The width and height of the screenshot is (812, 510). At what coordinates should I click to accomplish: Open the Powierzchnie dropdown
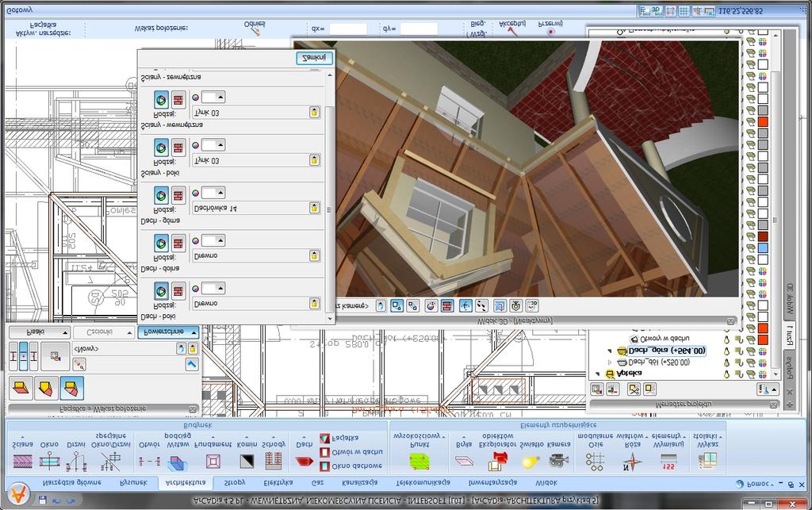point(168,332)
